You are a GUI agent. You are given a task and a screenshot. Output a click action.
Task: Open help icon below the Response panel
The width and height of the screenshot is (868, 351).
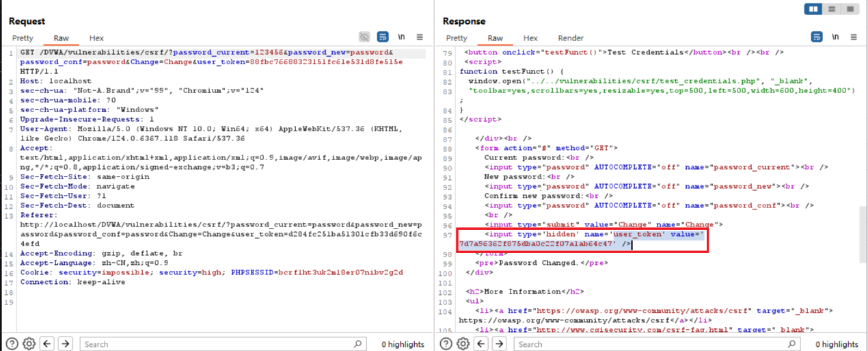pyautogui.click(x=446, y=343)
